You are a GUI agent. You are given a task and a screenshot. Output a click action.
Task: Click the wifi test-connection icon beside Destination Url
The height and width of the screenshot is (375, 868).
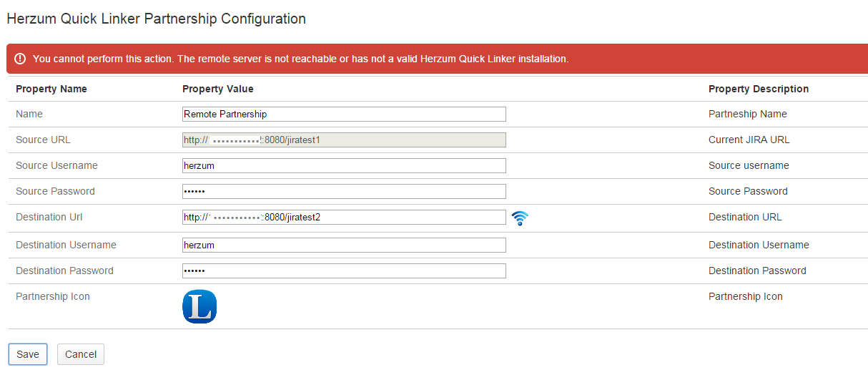(x=521, y=218)
